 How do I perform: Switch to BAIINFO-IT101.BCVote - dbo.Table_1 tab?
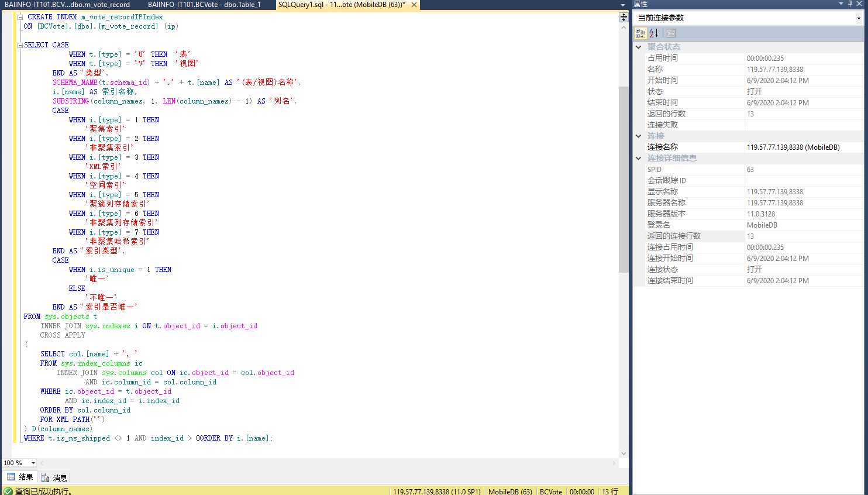[204, 5]
